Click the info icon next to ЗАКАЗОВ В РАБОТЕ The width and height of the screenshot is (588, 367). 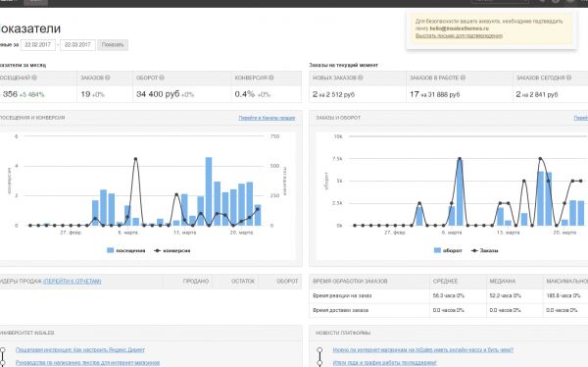point(463,78)
